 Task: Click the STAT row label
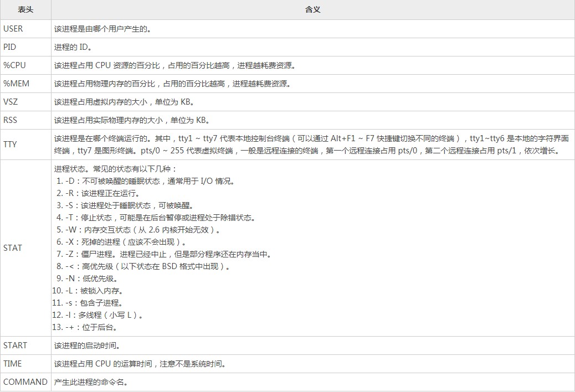[x=12, y=248]
